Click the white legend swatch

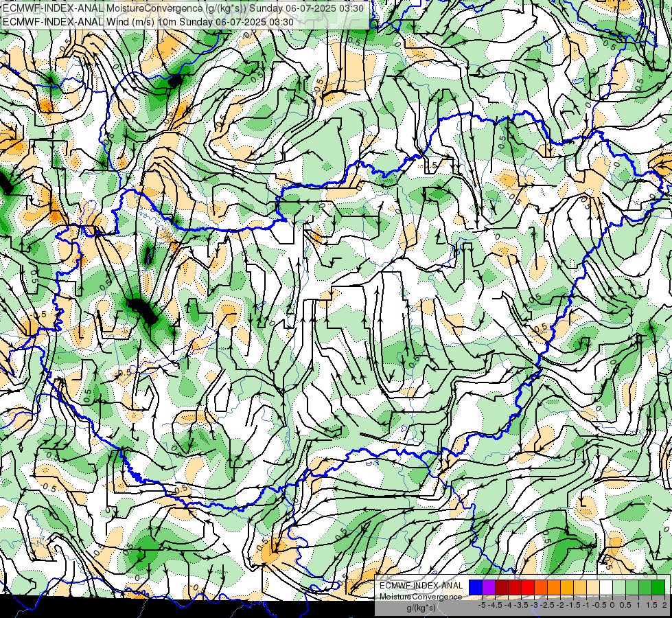pyautogui.click(x=606, y=587)
